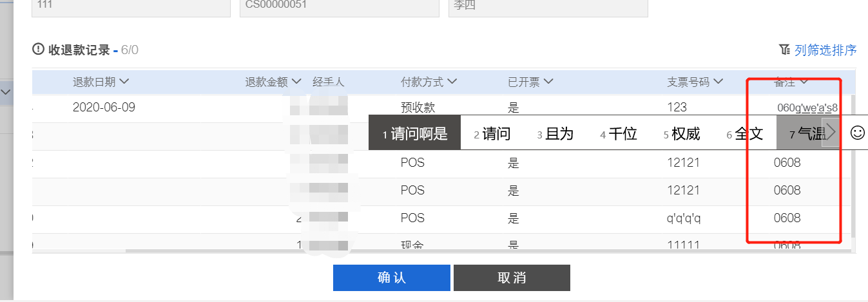This screenshot has height=302, width=868.
Task: Expand 支票号码 column dropdown
Action: point(718,81)
